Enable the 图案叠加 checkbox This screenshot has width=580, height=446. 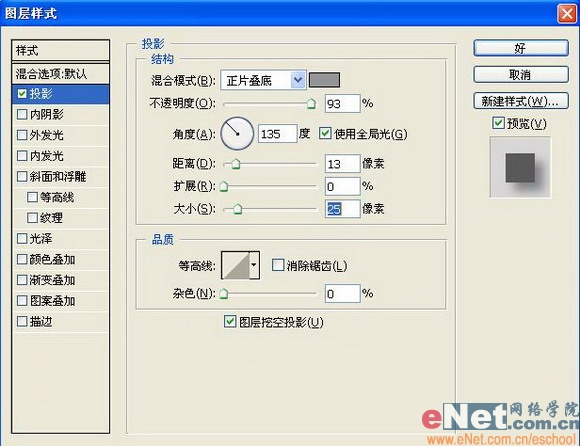click(22, 301)
